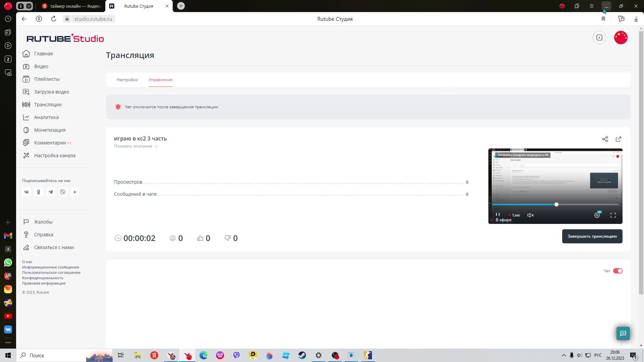
Task: Click the VK social icon in the sidebar
Action: point(26,192)
